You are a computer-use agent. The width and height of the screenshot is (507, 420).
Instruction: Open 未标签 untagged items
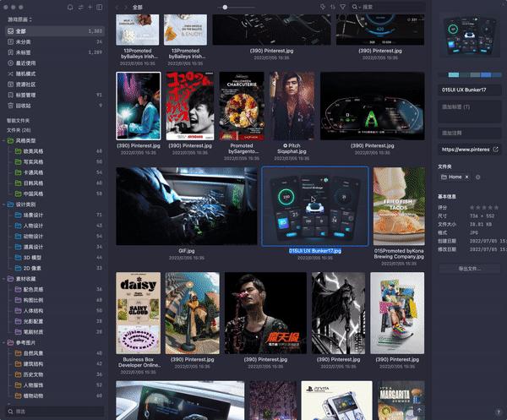pyautogui.click(x=55, y=52)
